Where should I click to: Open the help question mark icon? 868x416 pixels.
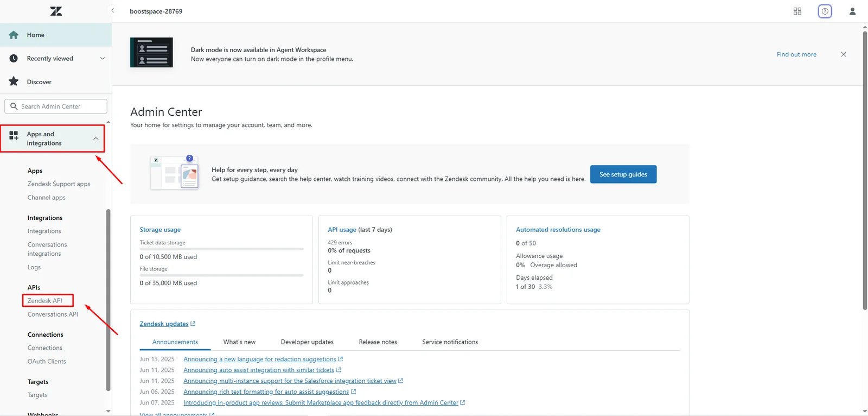click(825, 11)
